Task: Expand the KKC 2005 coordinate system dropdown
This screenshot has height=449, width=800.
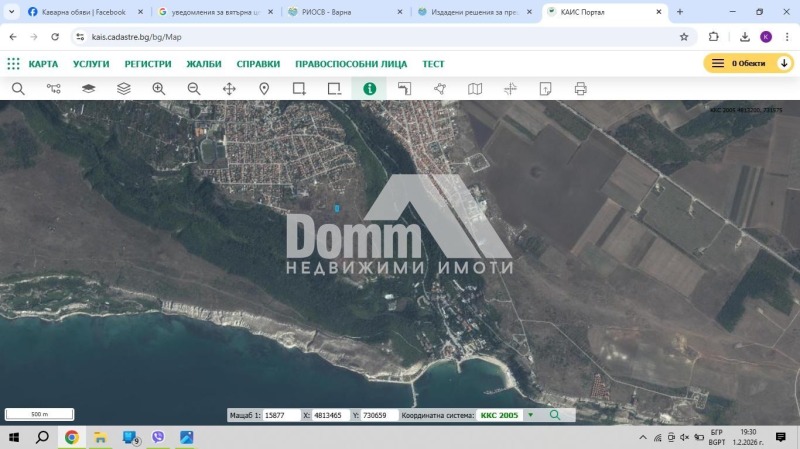Action: pyautogui.click(x=530, y=415)
